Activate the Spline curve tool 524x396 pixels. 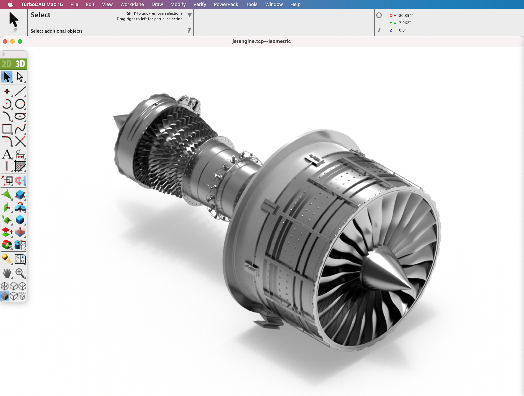(x=20, y=129)
